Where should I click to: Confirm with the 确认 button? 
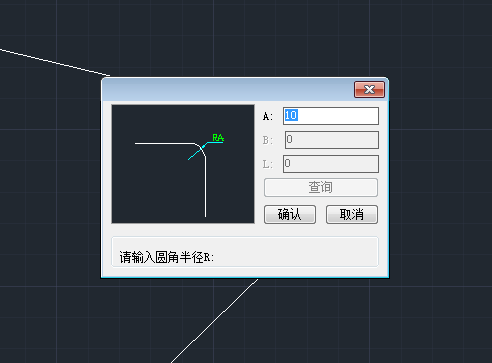[x=290, y=214]
